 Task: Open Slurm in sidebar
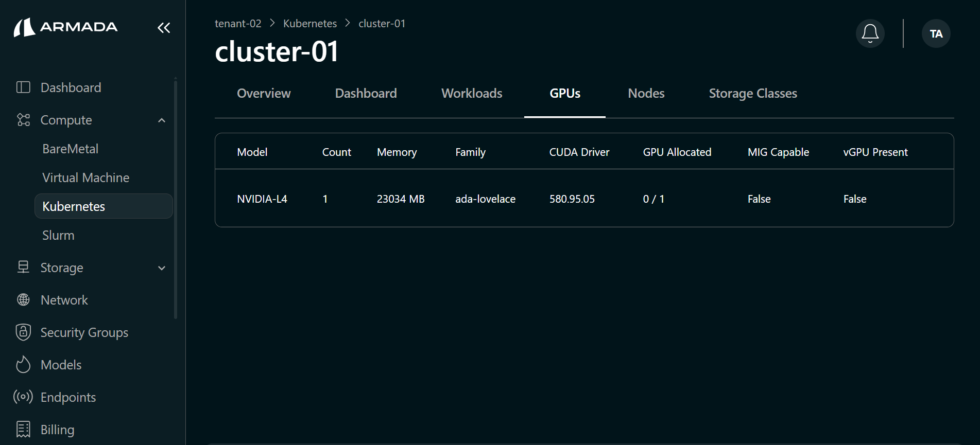click(x=58, y=235)
